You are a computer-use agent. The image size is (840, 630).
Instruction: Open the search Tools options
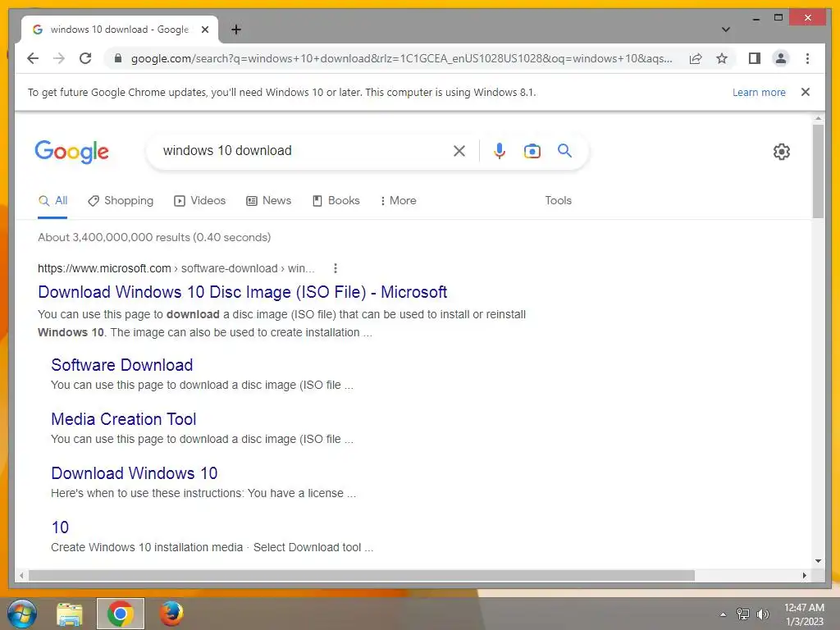558,200
